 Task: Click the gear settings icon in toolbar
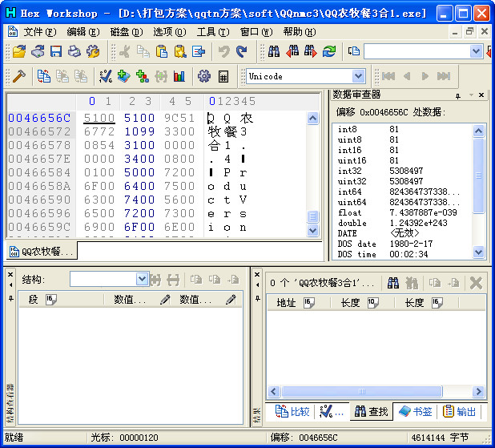(203, 76)
